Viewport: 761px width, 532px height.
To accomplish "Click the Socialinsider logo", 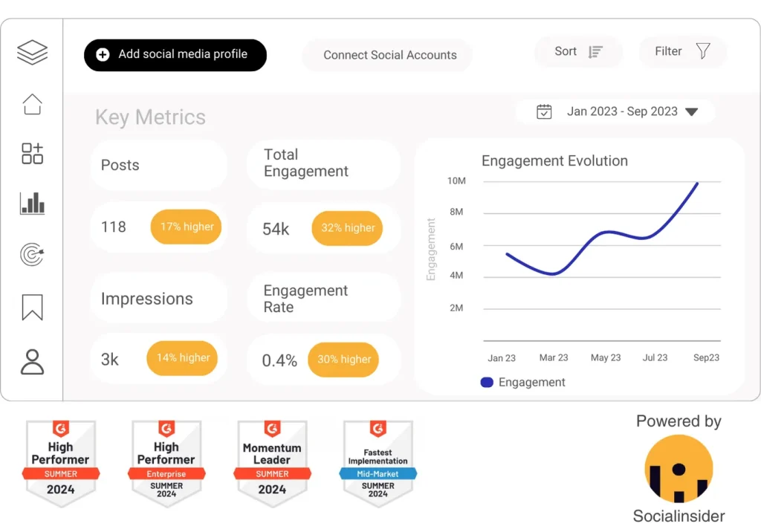I will 679,469.
